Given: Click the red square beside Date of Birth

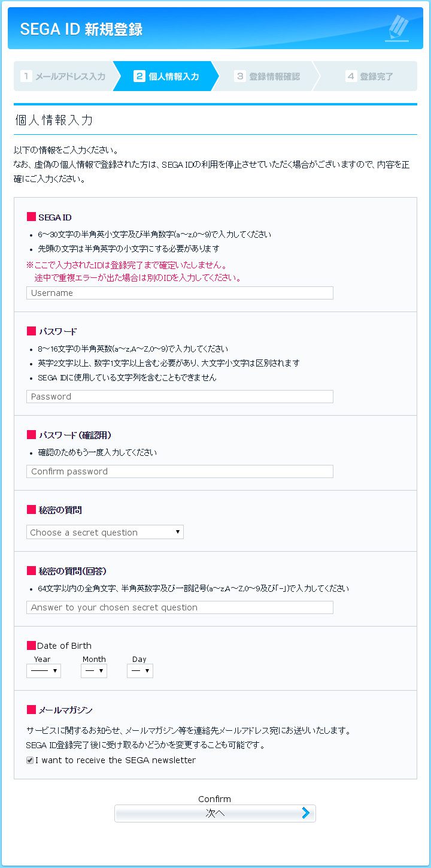Looking at the screenshot, I should pyautogui.click(x=31, y=645).
